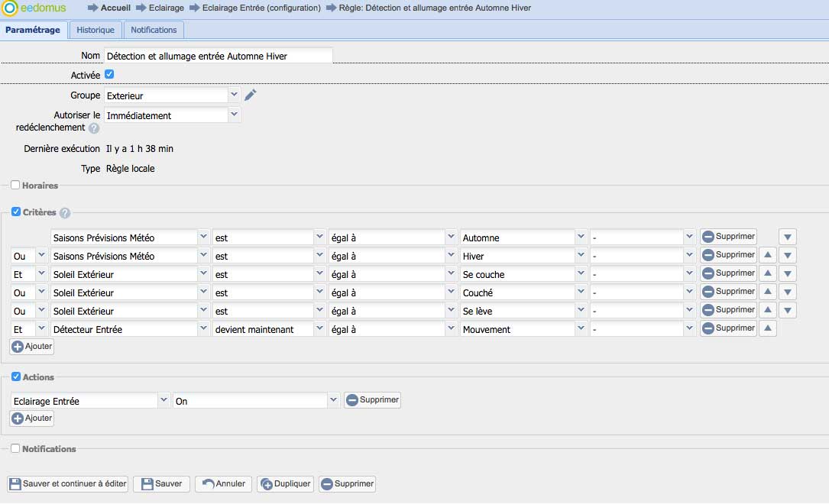Uncheck the Activée checkbox
Image resolution: width=829 pixels, height=504 pixels.
(x=109, y=75)
